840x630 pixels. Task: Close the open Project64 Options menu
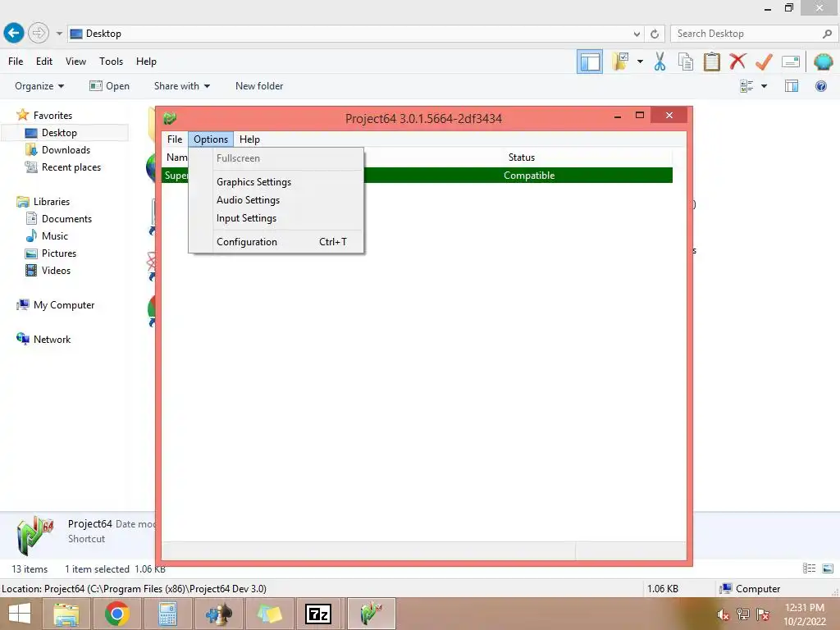point(211,139)
